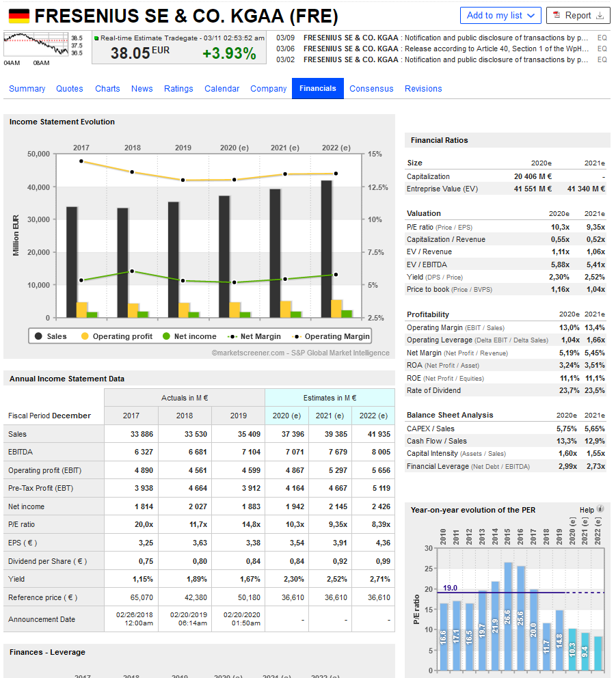Image resolution: width=616 pixels, height=678 pixels.
Task: Click the 2015 bar in PER chart
Action: pyautogui.click(x=508, y=615)
